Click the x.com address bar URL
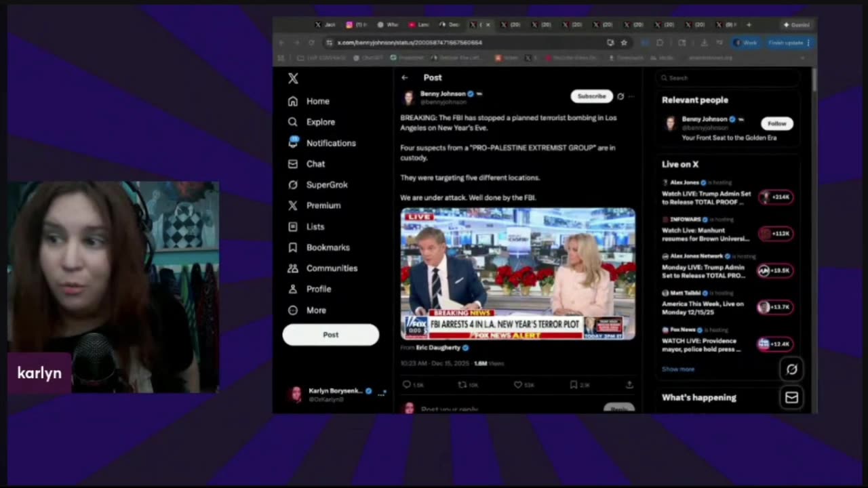868x488 pixels. tap(410, 43)
